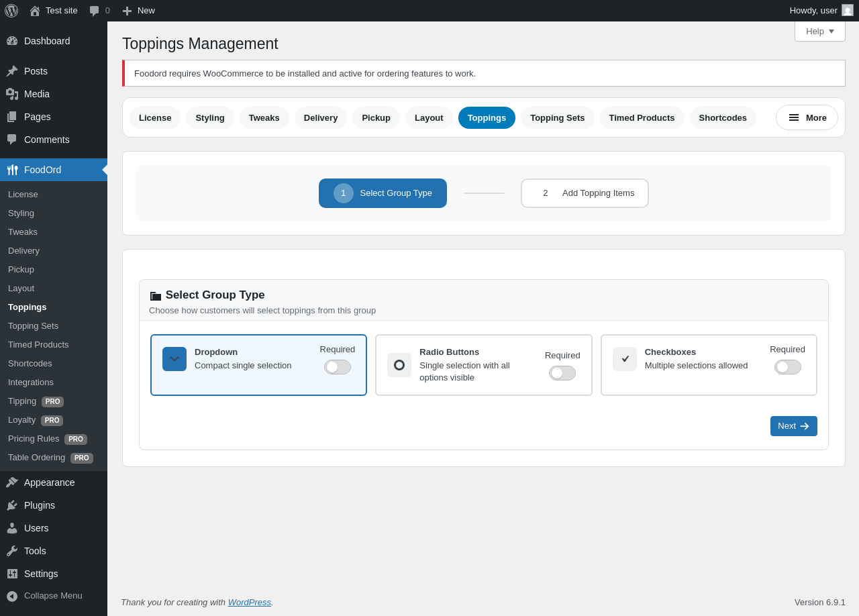Click the Tools wrench icon

coord(12,551)
